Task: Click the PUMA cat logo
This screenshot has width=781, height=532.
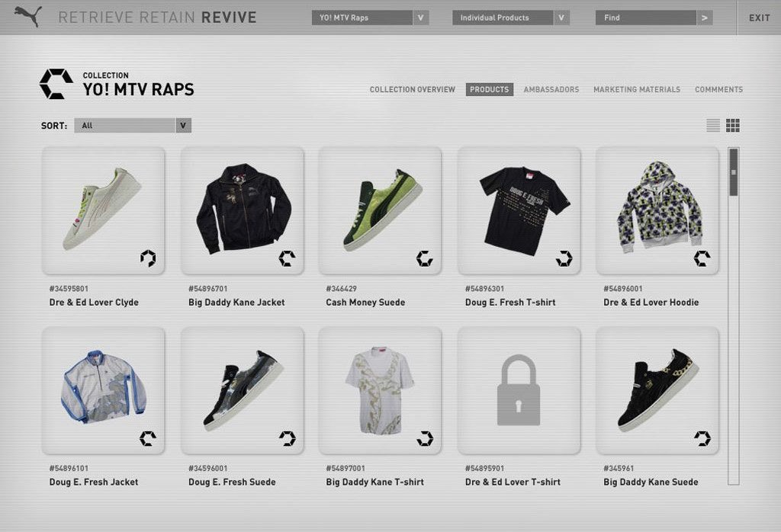Action: coord(28,16)
